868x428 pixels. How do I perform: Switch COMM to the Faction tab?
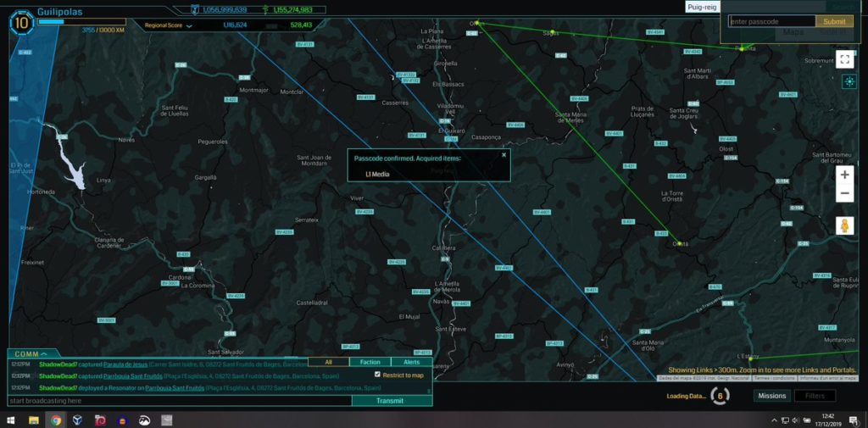coord(370,362)
